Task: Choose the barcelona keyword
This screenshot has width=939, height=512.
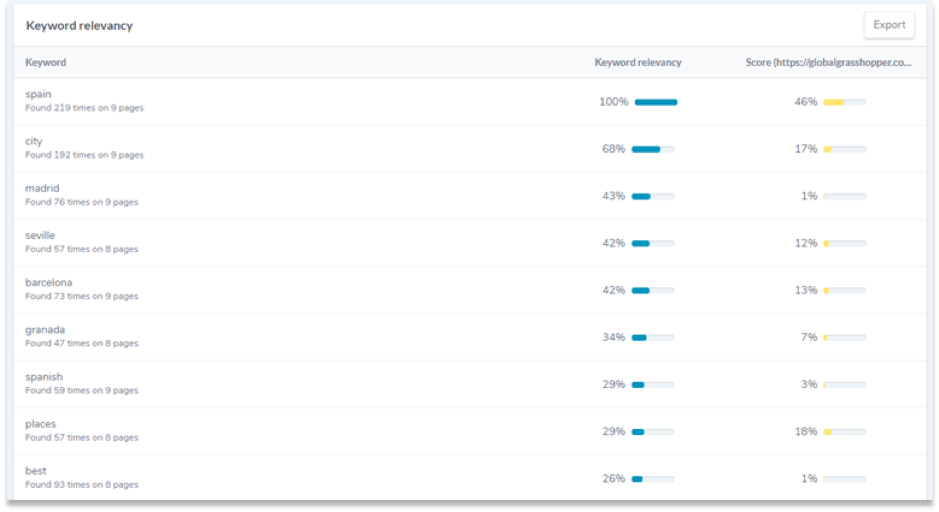Action: tap(48, 282)
